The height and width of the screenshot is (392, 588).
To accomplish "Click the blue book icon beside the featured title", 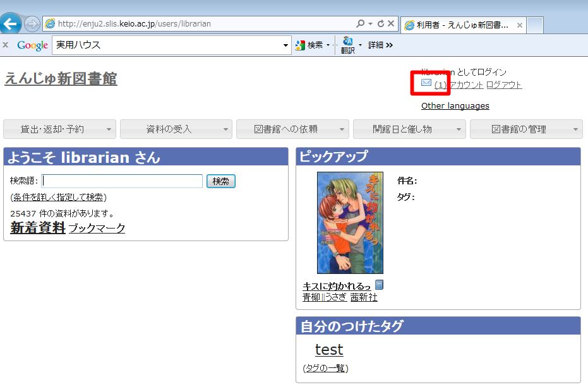I will coord(380,285).
